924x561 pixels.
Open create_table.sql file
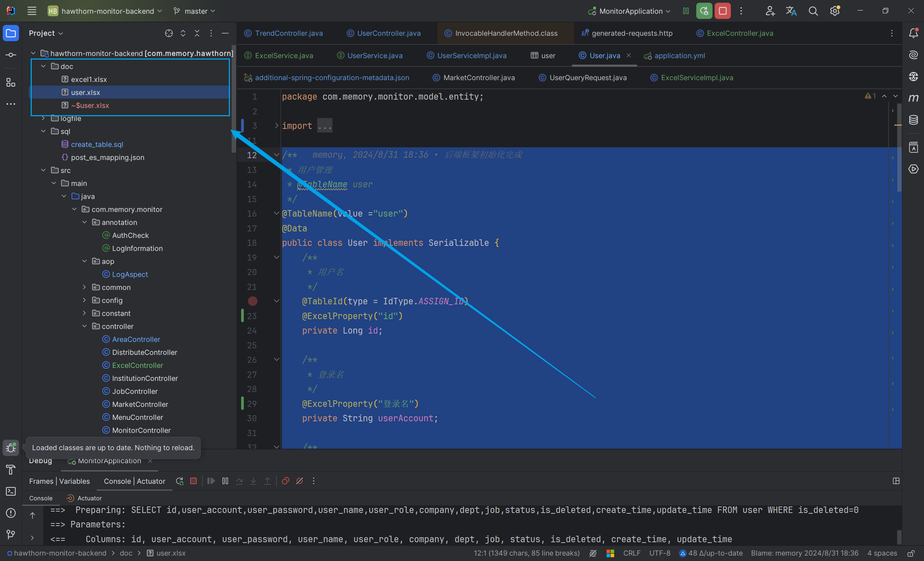[x=97, y=144]
